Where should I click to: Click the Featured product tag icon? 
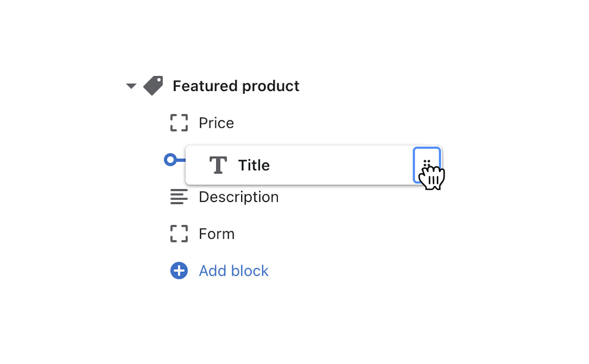click(x=153, y=86)
